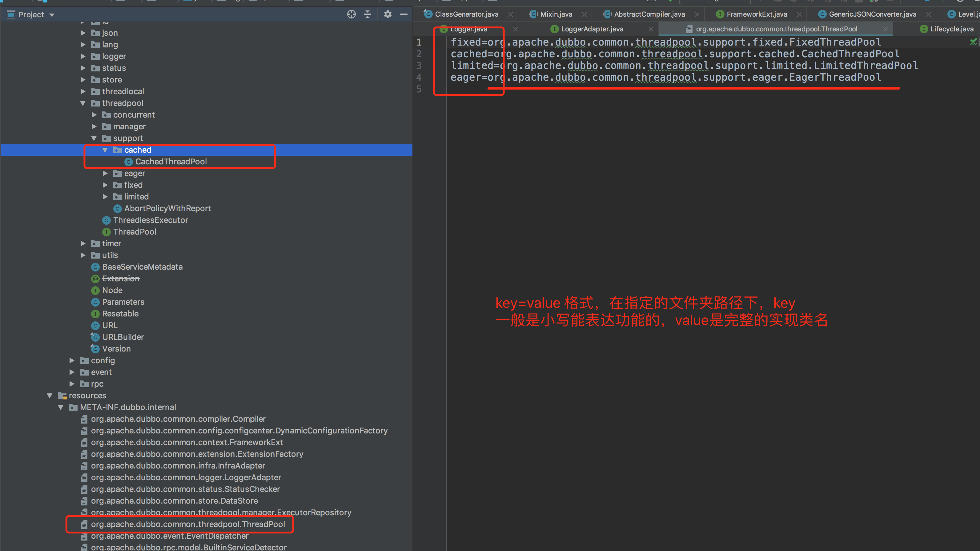The height and width of the screenshot is (551, 980).
Task: Expand the status folder
Action: click(83, 68)
